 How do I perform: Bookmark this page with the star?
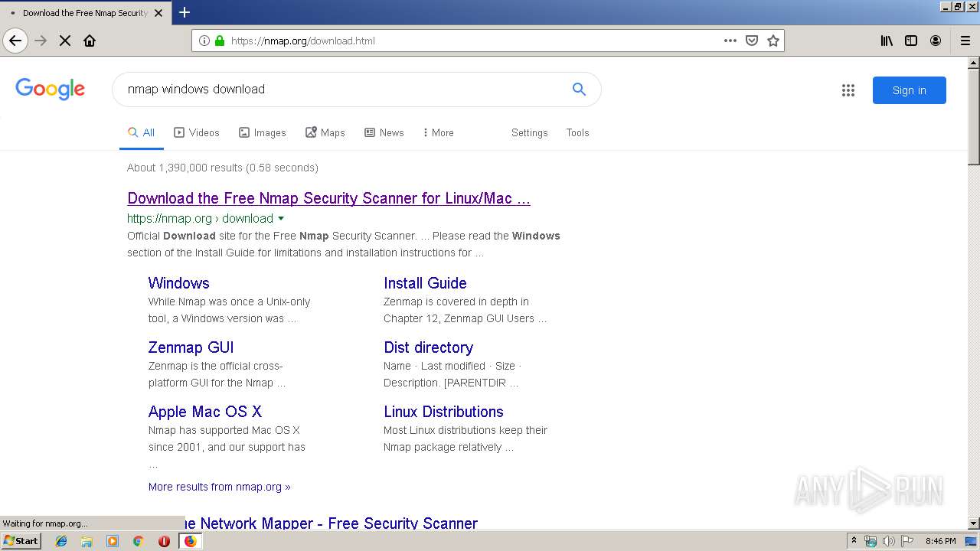point(773,41)
